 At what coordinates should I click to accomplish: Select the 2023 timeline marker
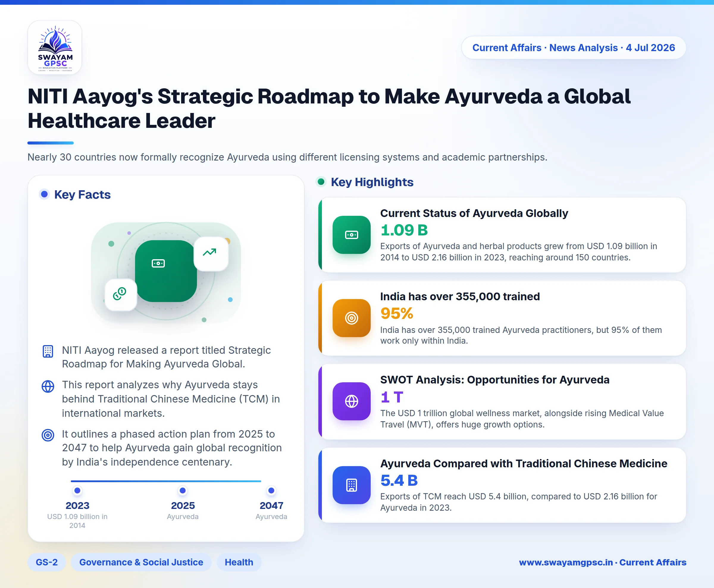tap(77, 490)
